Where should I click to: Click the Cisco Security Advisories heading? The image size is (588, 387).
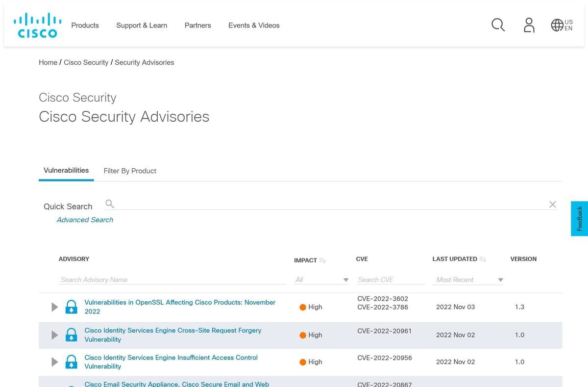124,117
